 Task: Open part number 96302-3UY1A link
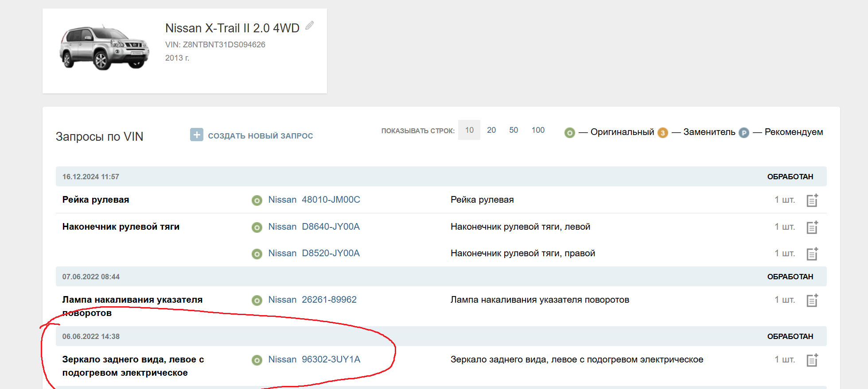point(331,359)
